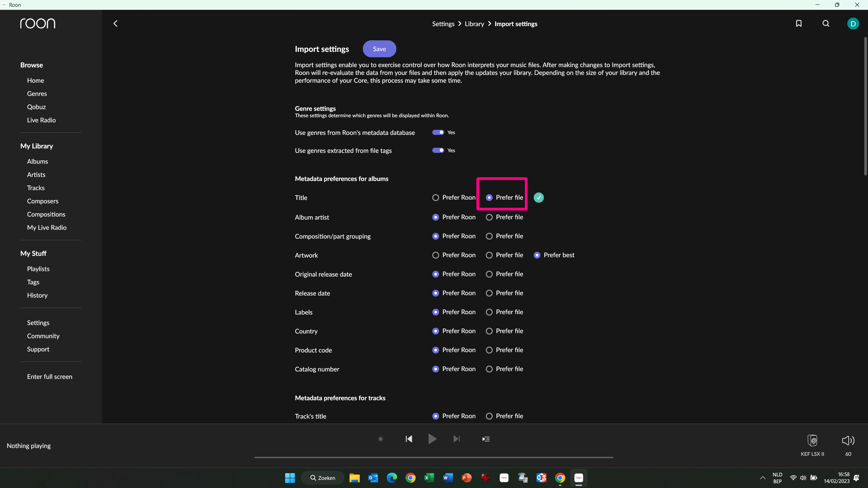868x488 pixels.
Task: Choose Prefer Roon for Artwork
Action: pyautogui.click(x=436, y=255)
